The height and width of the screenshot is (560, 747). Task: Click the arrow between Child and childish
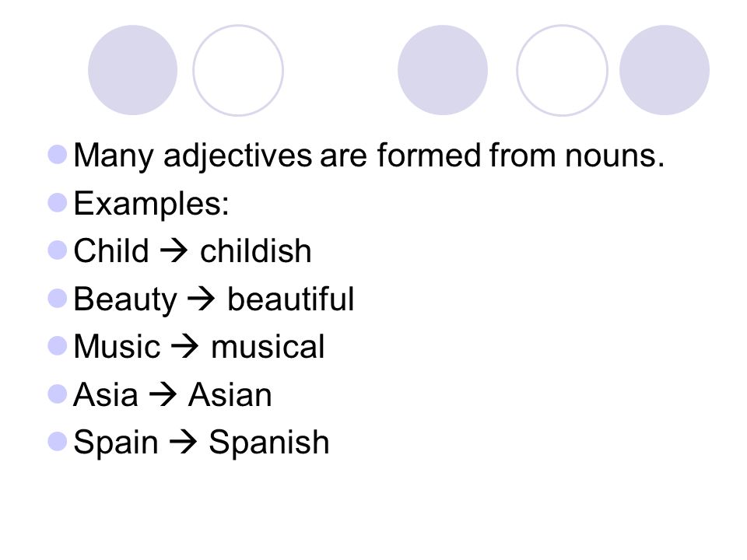click(x=174, y=251)
